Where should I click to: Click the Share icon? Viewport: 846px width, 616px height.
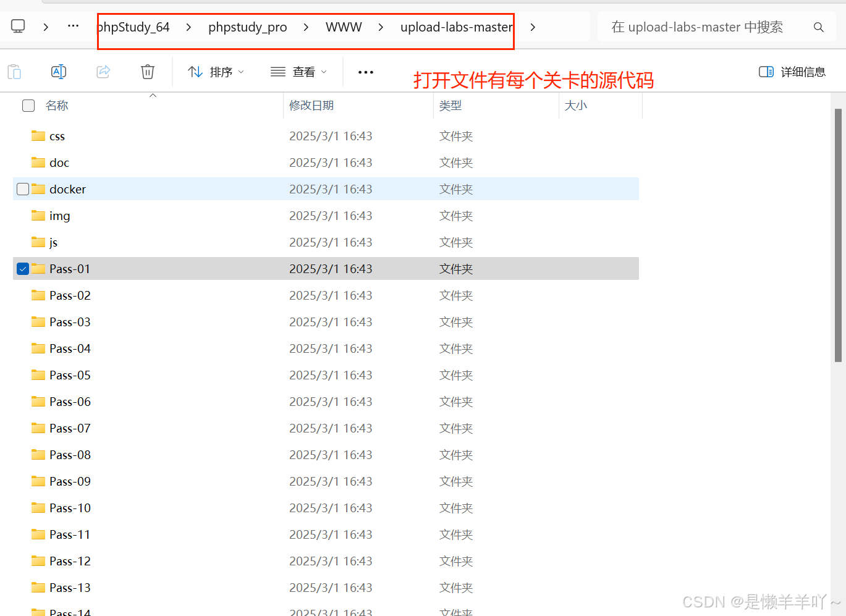point(103,72)
